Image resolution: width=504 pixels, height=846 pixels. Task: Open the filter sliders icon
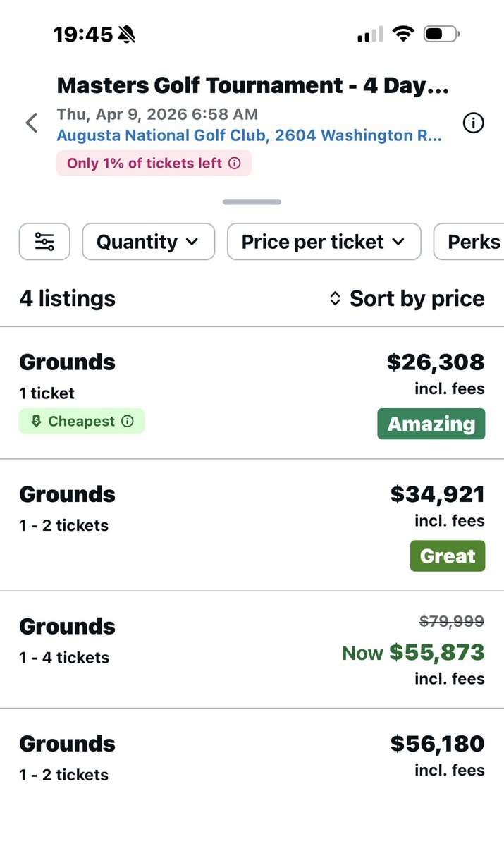[x=44, y=242]
